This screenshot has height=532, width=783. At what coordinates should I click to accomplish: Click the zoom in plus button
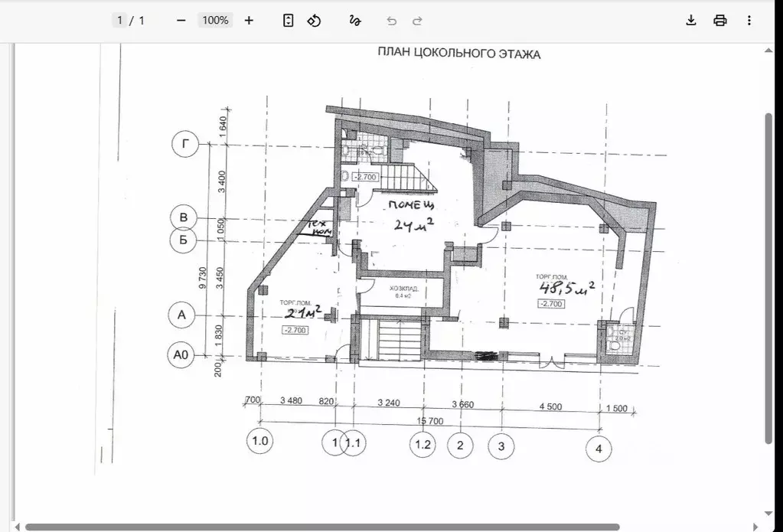[x=249, y=21]
